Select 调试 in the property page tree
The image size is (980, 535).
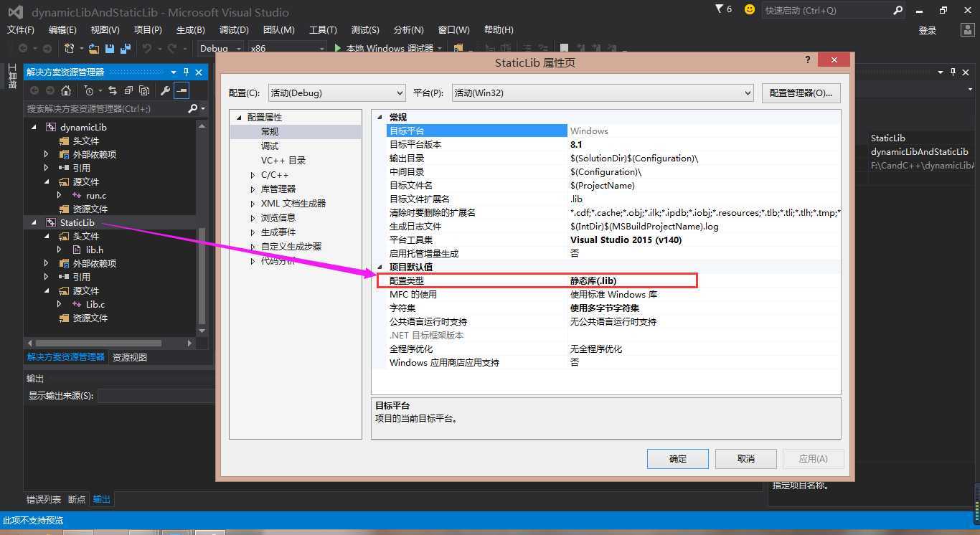pos(270,146)
